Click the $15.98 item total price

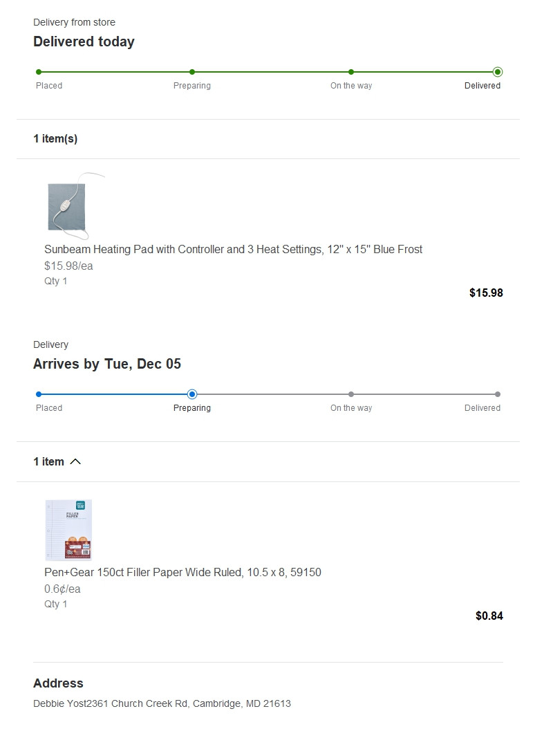(486, 293)
